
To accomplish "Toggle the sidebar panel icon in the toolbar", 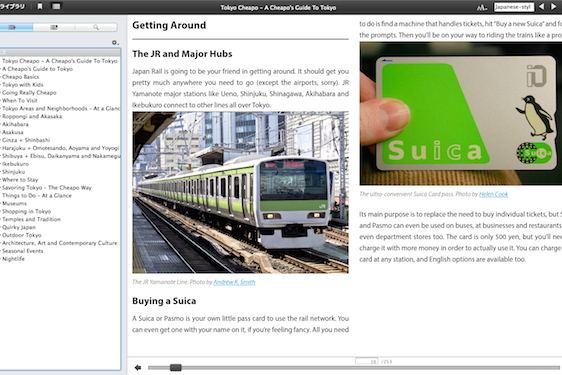I will [x=56, y=6].
